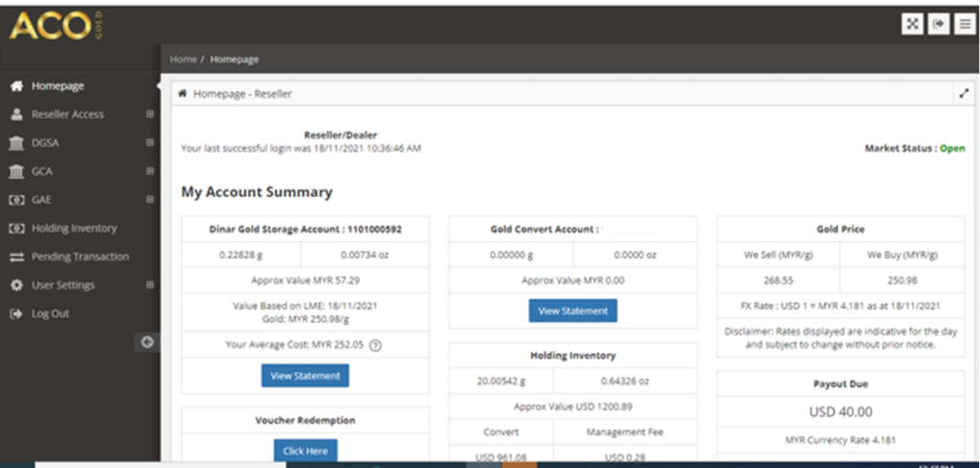Select Log Out in the sidebar
This screenshot has height=468, width=980.
tap(50, 314)
